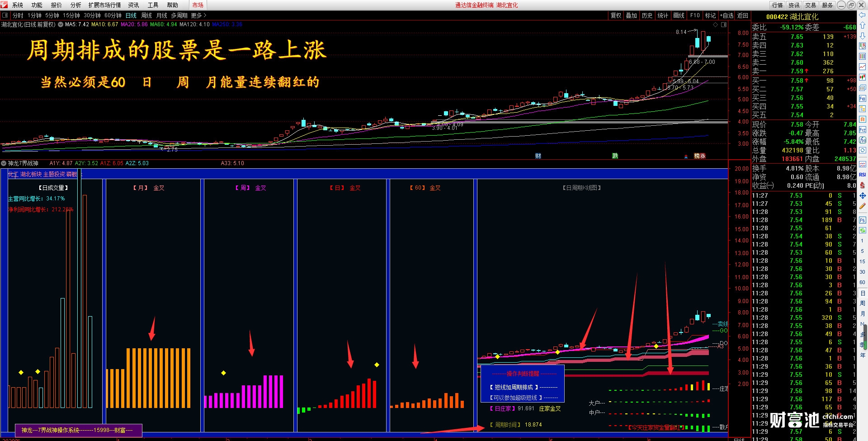868x441 pixels.
Task: Click the F5 icon in right sidebar
Action: [x=862, y=220]
